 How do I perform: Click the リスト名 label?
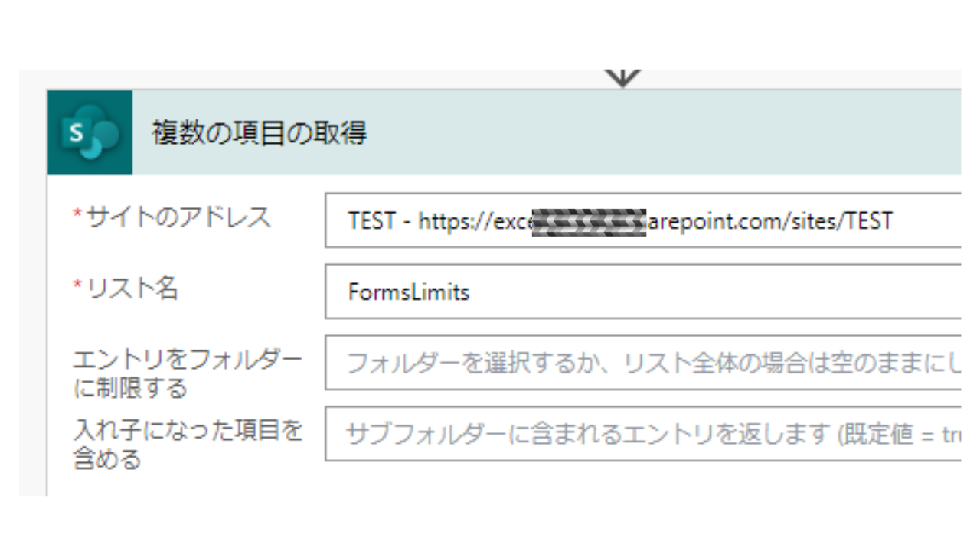(132, 289)
